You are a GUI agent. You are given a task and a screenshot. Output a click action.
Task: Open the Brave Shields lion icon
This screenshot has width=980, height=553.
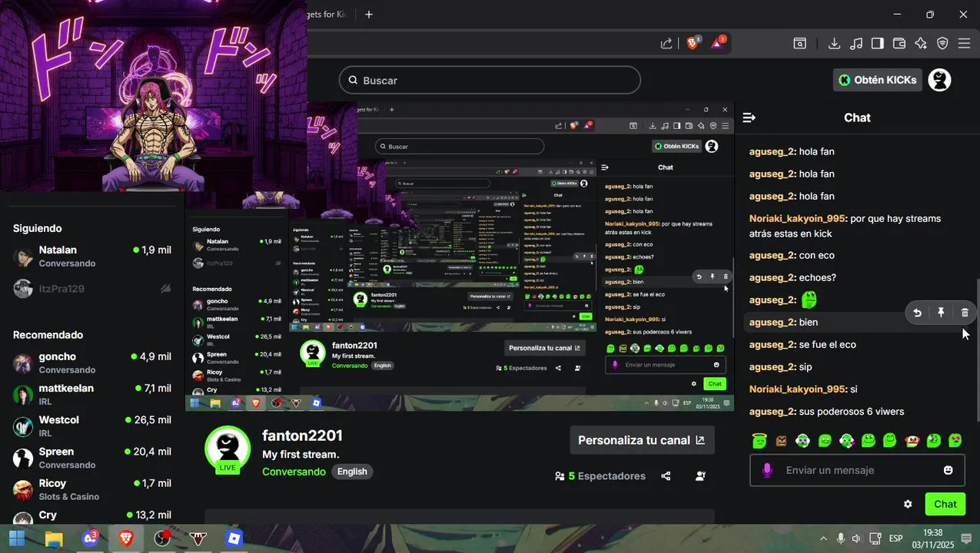(693, 44)
